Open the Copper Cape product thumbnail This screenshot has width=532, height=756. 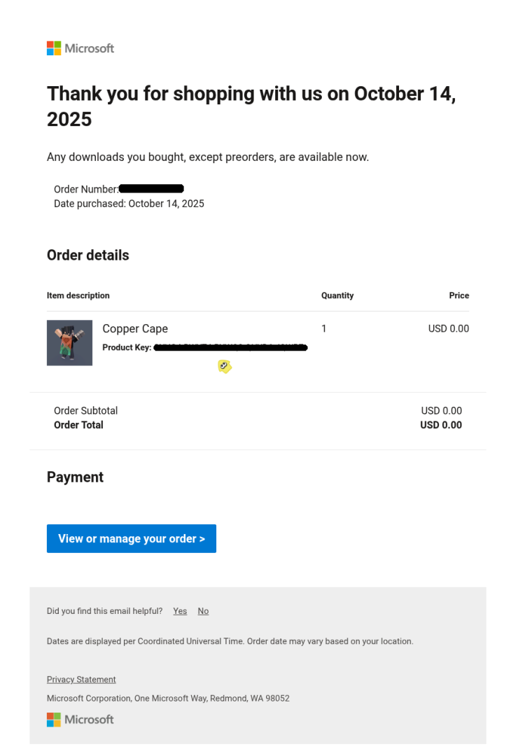coord(69,343)
